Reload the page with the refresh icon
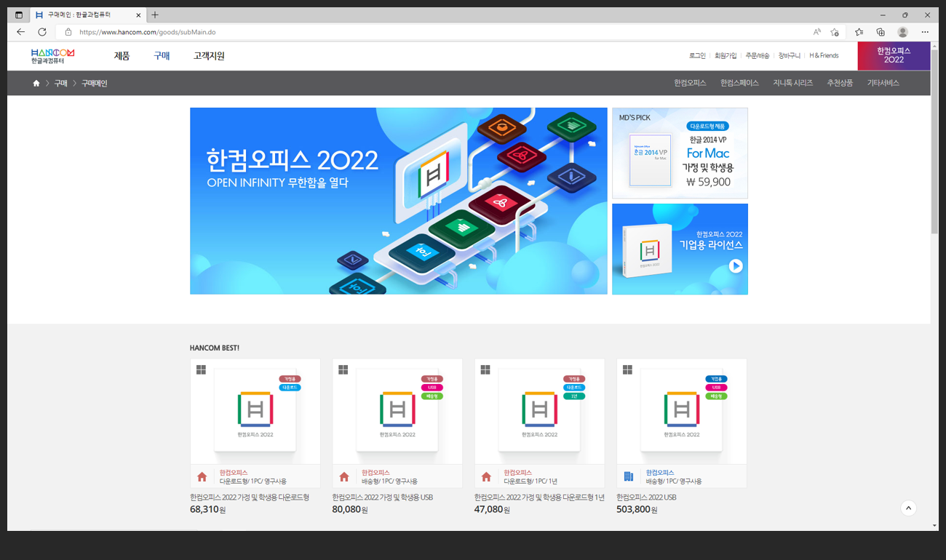 click(42, 32)
